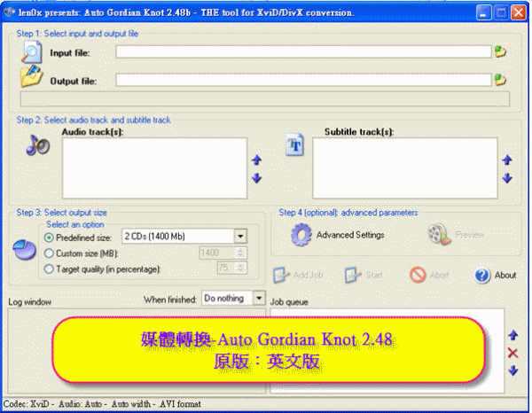Screen dimensions: 532x413
Task: Delete job with the red X icon
Action: click(512, 353)
